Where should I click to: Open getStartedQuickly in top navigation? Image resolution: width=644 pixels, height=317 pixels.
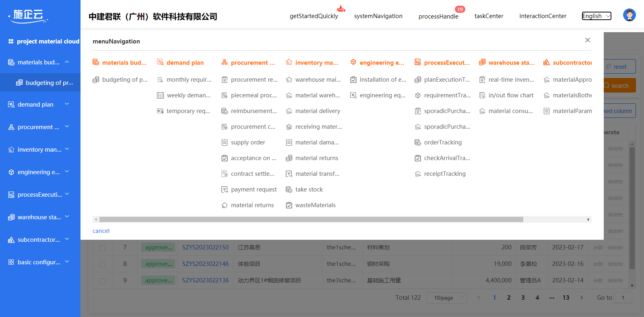tap(314, 16)
